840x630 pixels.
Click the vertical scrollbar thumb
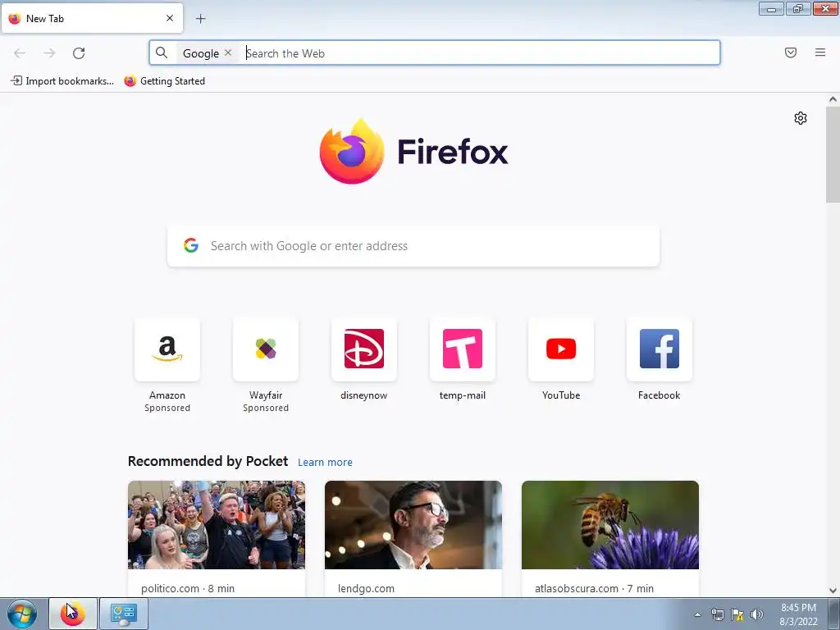coord(833,154)
